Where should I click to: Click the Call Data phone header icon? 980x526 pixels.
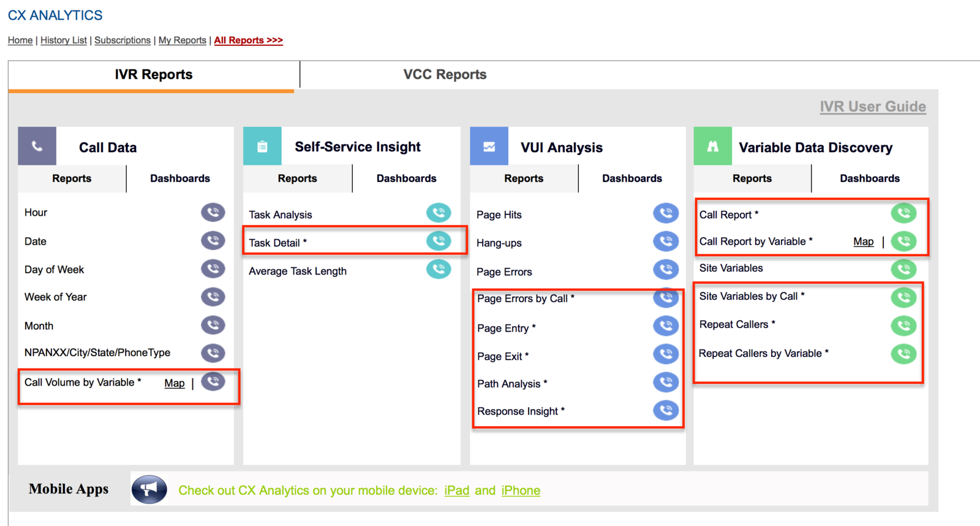coord(37,146)
